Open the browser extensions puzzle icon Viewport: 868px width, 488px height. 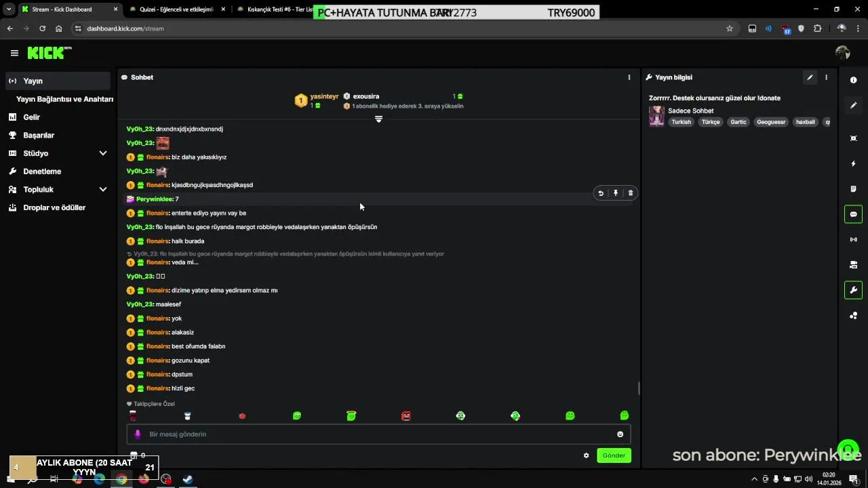point(817,28)
